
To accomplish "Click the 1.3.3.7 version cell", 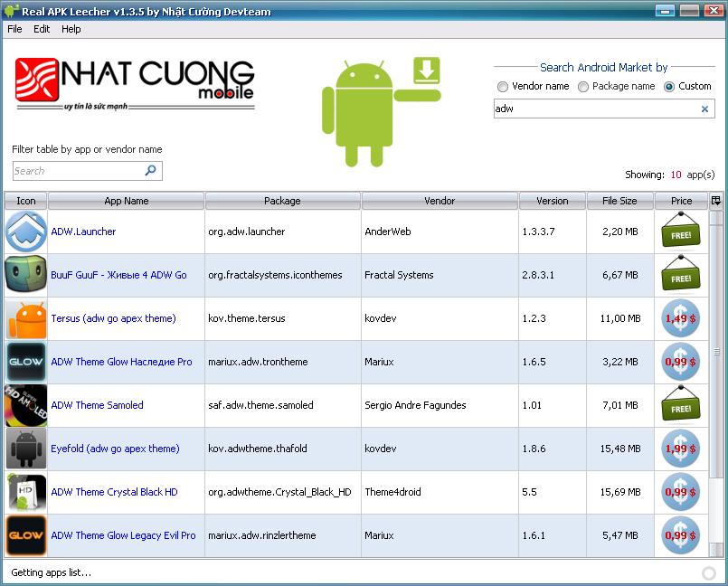I will click(552, 232).
